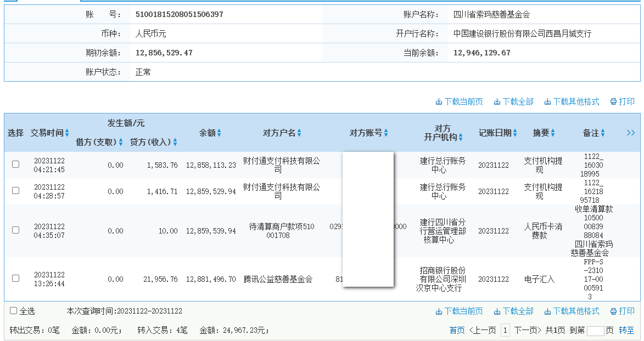Viewport: 644px width, 341px height.
Task: Select transaction at 04:28:57
Action: [15, 190]
